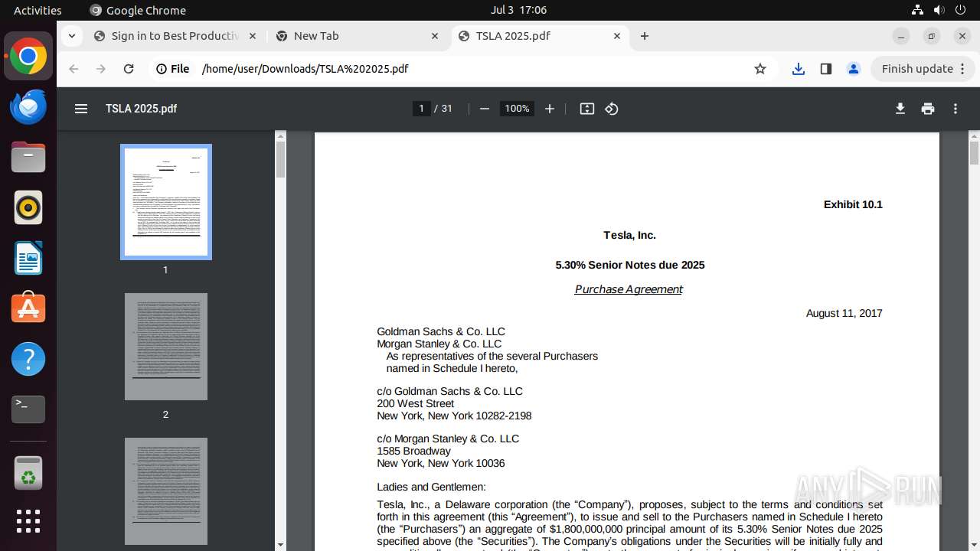Close the New Tab tab

pos(435,36)
